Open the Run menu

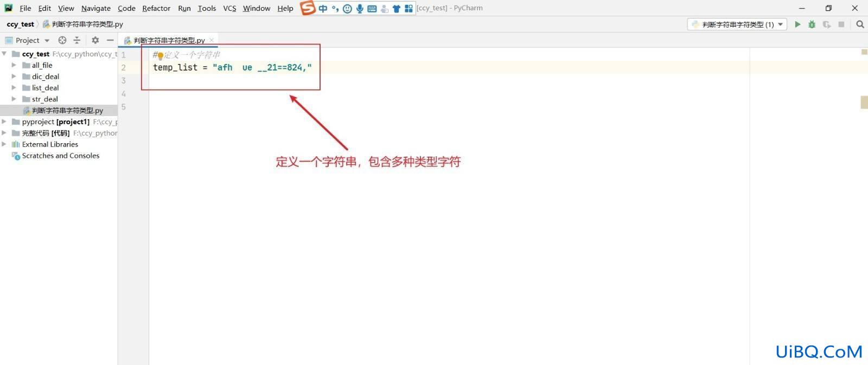184,8
